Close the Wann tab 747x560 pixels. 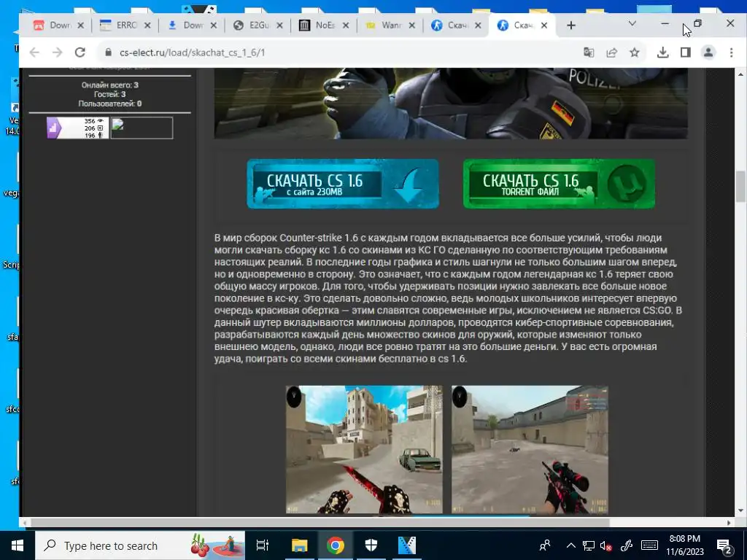pyautogui.click(x=412, y=26)
